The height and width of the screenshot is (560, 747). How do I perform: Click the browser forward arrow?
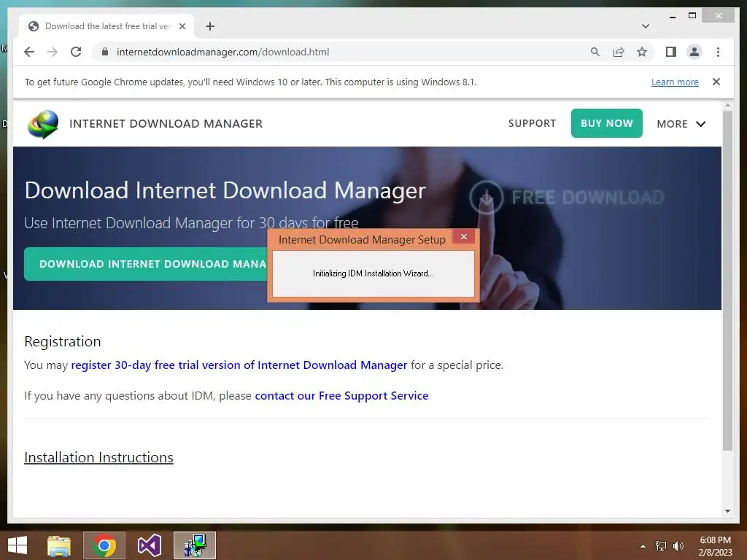[53, 52]
